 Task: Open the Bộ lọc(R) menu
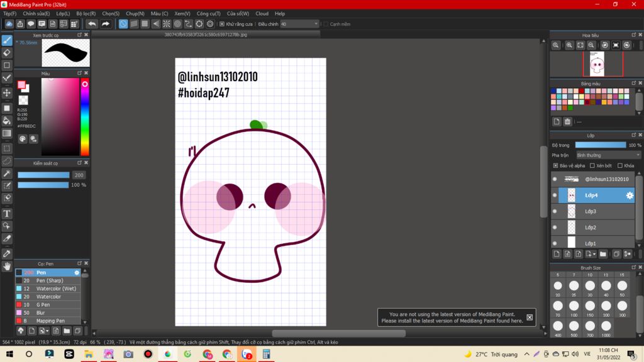(86, 13)
